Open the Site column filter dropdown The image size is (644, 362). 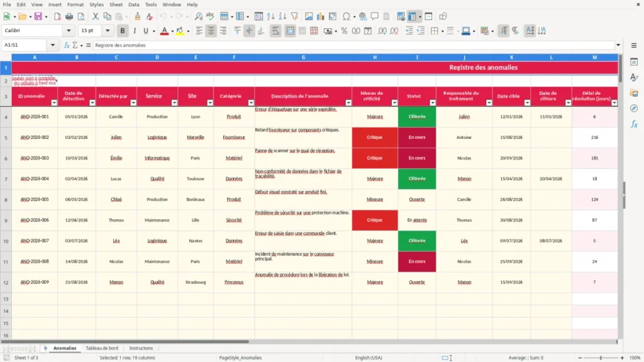[210, 103]
